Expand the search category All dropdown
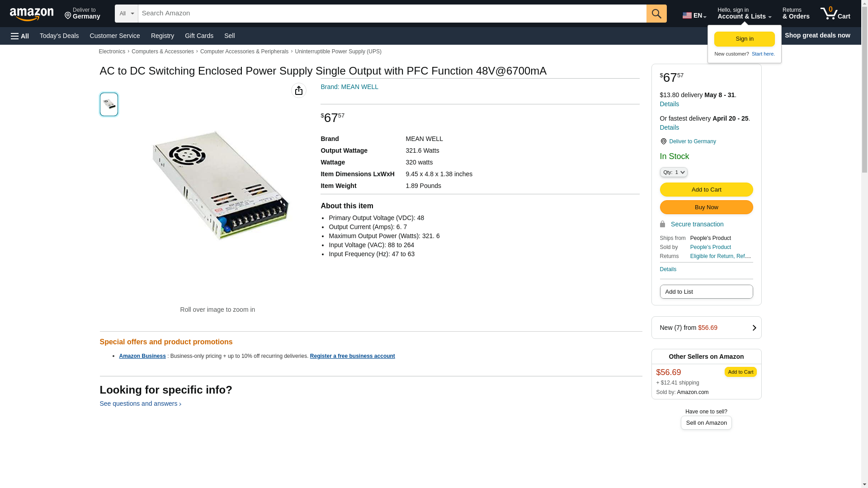 (x=126, y=14)
